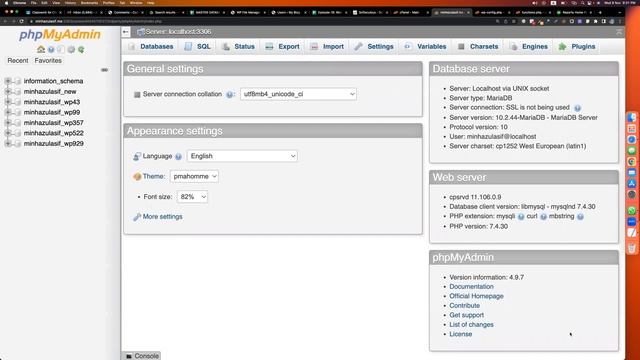
Task: Open the Official Homepage link
Action: click(476, 296)
